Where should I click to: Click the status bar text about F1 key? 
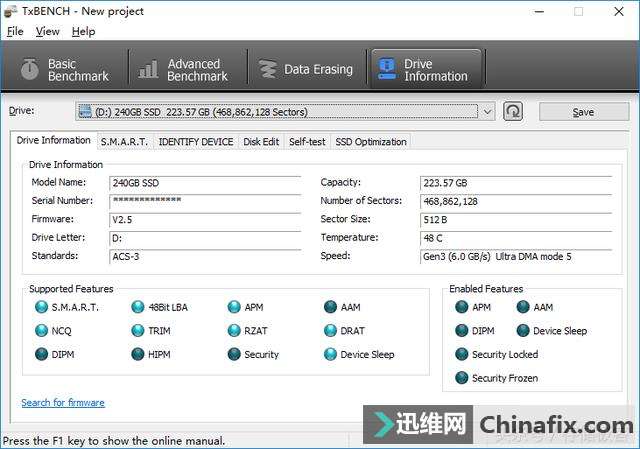114,441
